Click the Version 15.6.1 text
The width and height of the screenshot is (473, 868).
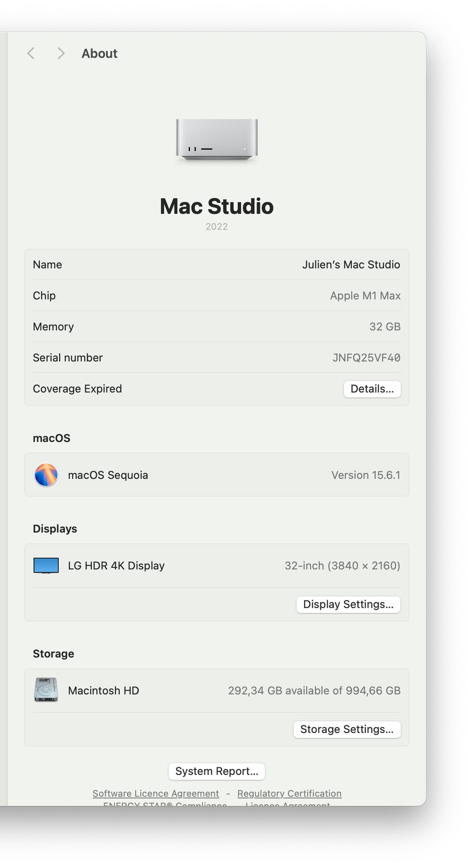pyautogui.click(x=366, y=475)
